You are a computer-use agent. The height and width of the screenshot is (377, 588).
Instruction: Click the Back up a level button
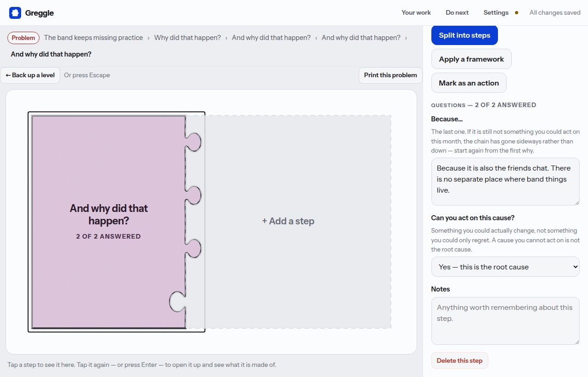tap(30, 75)
